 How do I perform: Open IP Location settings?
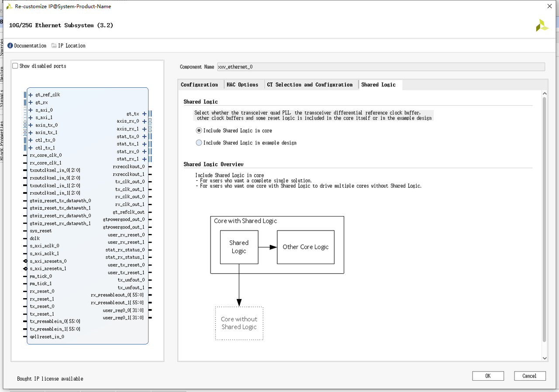(x=68, y=45)
